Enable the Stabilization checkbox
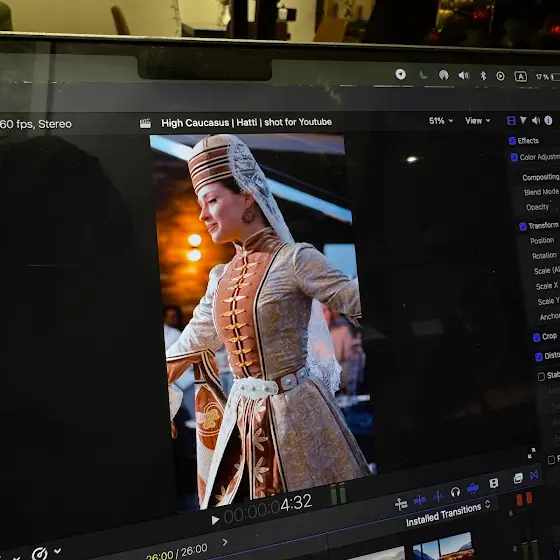Image resolution: width=560 pixels, height=560 pixels. click(541, 376)
